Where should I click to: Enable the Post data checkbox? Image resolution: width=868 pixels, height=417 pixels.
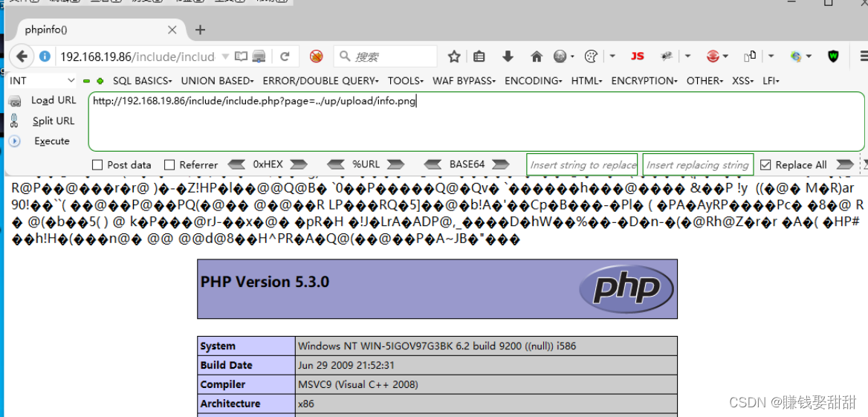97,164
